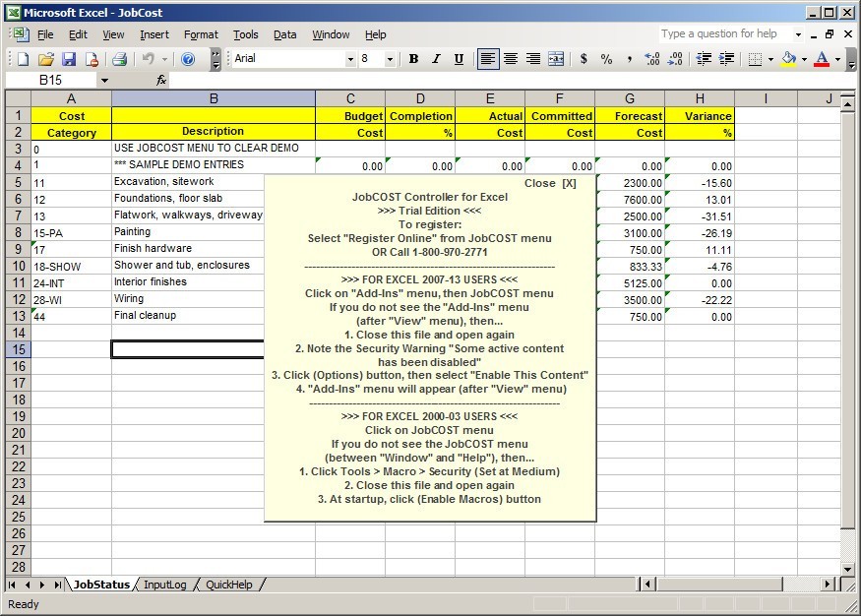Apply Currency Style dollar icon

[584, 59]
